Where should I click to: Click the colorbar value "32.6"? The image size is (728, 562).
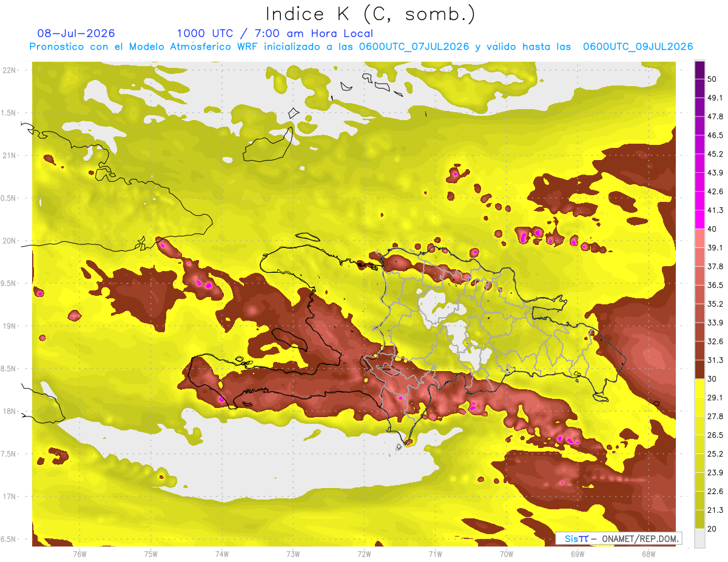pos(715,342)
